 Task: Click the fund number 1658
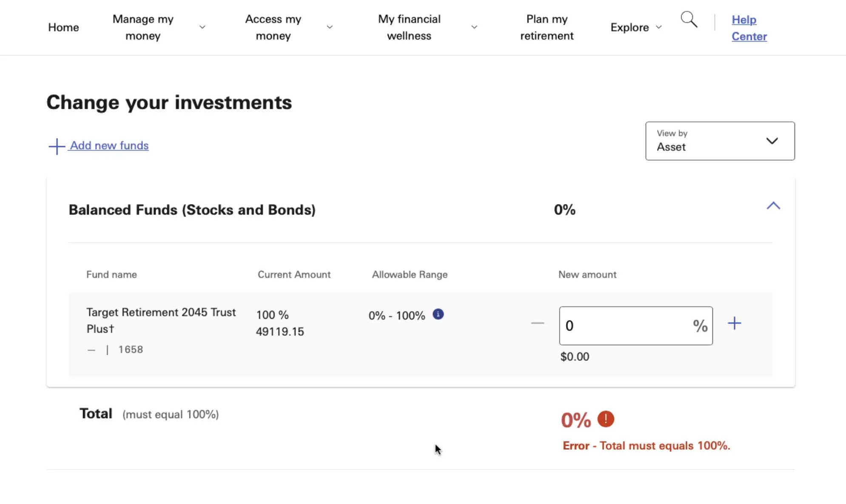tap(131, 349)
